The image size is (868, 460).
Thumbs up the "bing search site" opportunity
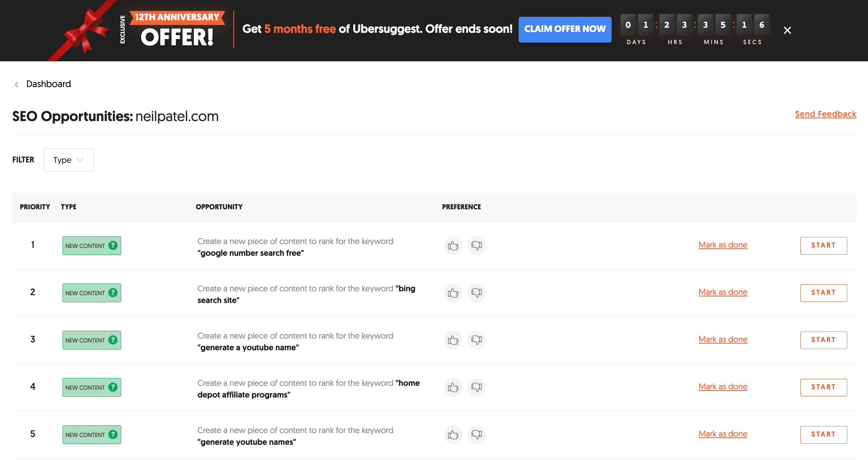(x=453, y=293)
